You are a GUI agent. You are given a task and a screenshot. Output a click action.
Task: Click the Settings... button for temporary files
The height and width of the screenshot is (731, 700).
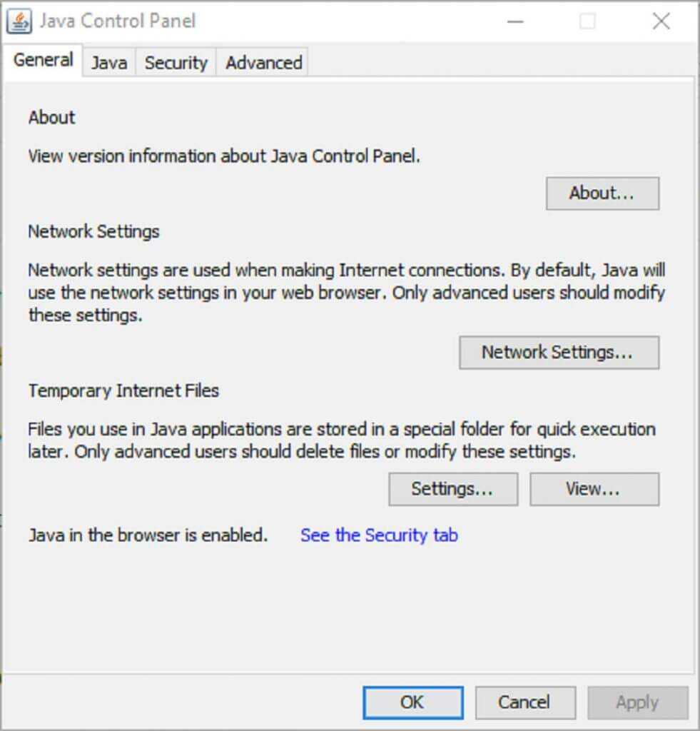coord(452,489)
